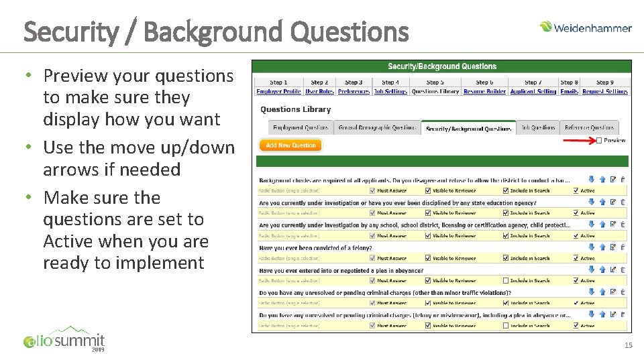Move up the 'convicted of a felony' question

pos(602,247)
